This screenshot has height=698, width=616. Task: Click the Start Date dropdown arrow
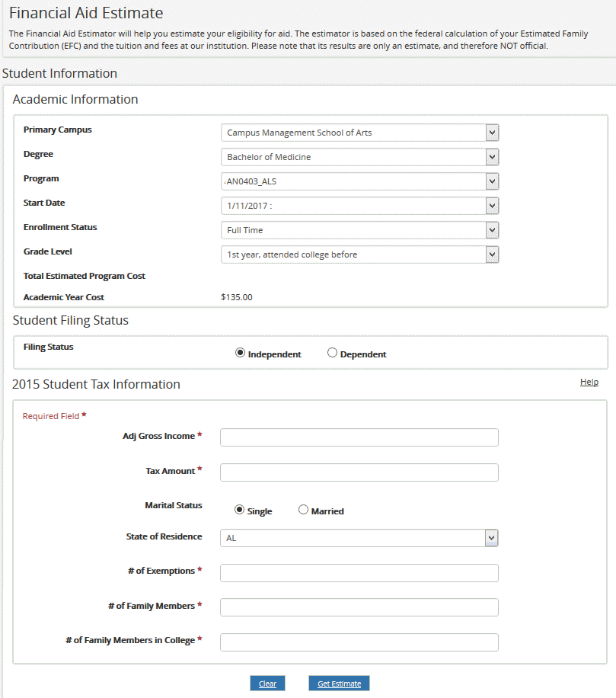coord(493,205)
